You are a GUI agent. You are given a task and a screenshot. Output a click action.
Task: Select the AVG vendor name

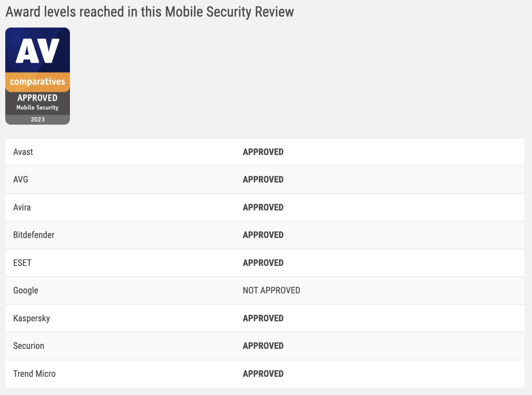(x=21, y=180)
